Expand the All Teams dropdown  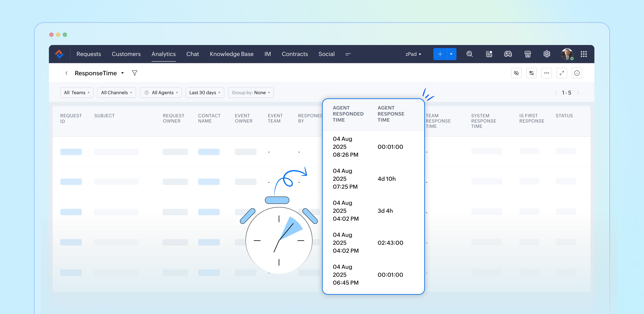click(77, 93)
